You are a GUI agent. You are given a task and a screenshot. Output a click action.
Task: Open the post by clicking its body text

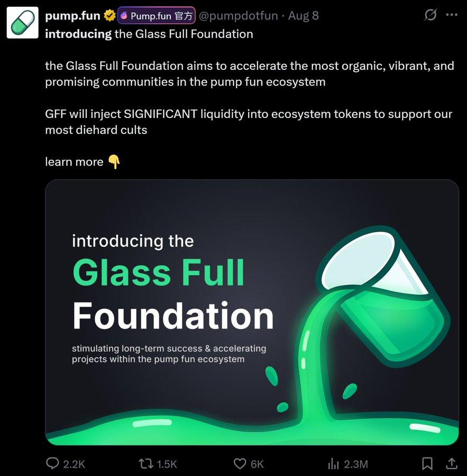[249, 74]
